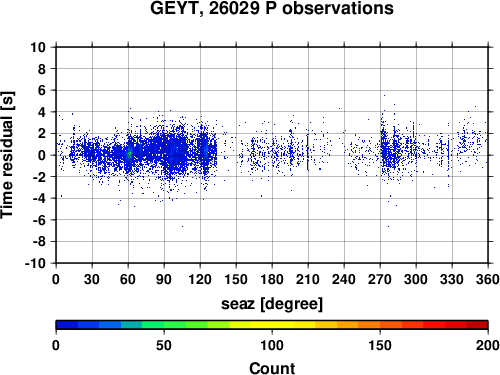Click the y-axis tick label -10

(x=35, y=263)
